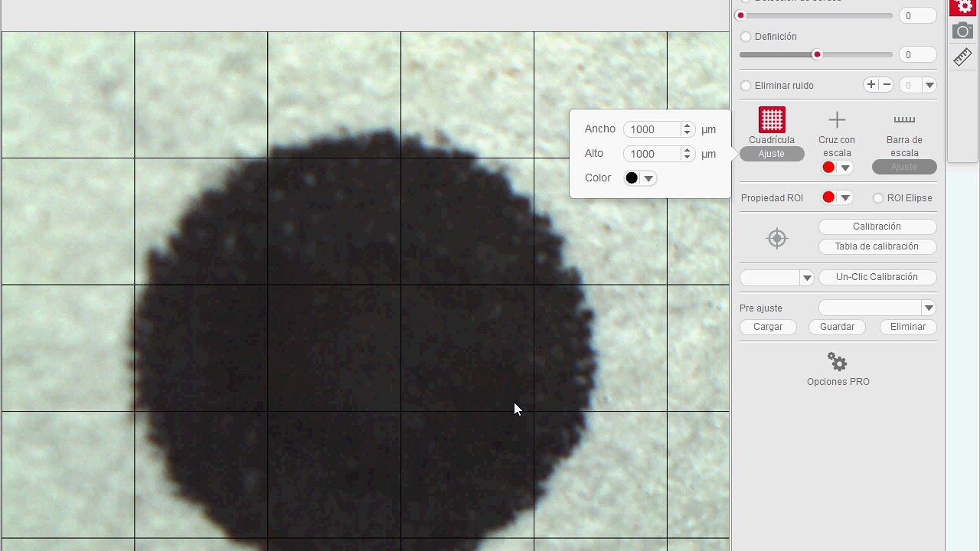This screenshot has width=980, height=551.
Task: Open Tabla de calibración
Action: coord(877,246)
